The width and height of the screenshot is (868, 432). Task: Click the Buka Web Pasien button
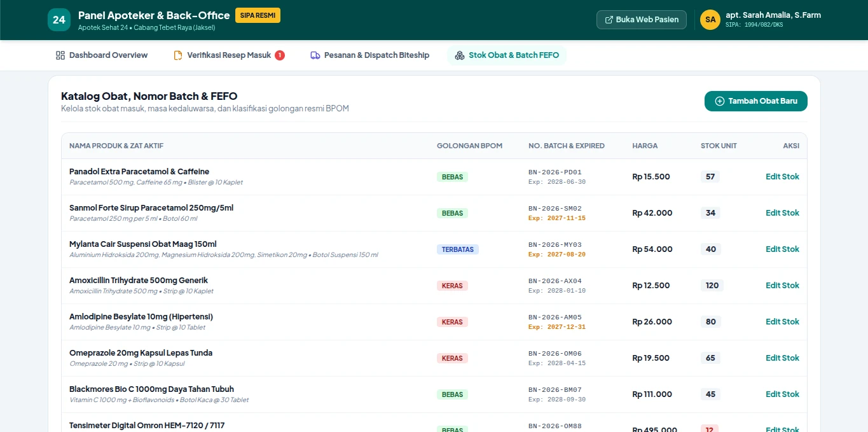[641, 20]
